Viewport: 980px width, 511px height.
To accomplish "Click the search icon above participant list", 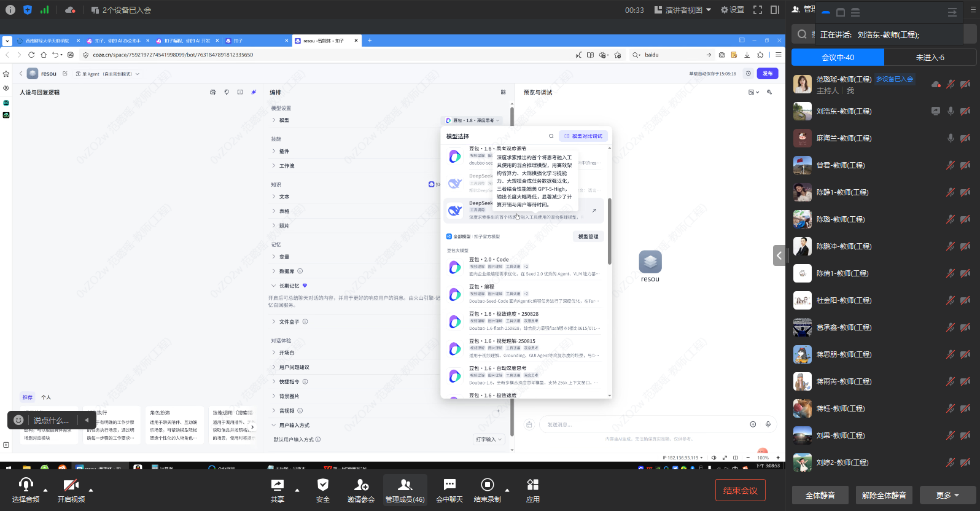I will [x=802, y=34].
